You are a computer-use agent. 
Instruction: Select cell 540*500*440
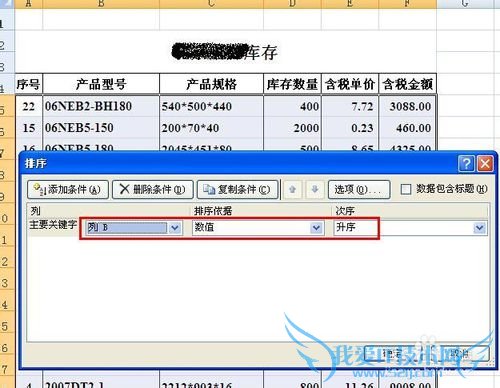[211, 106]
